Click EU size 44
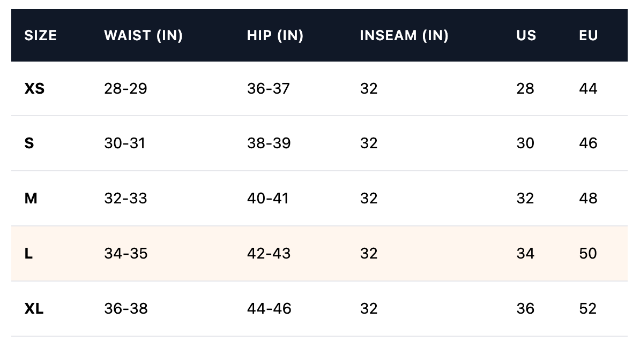Screen dimensions: 640x364 [x=588, y=88]
